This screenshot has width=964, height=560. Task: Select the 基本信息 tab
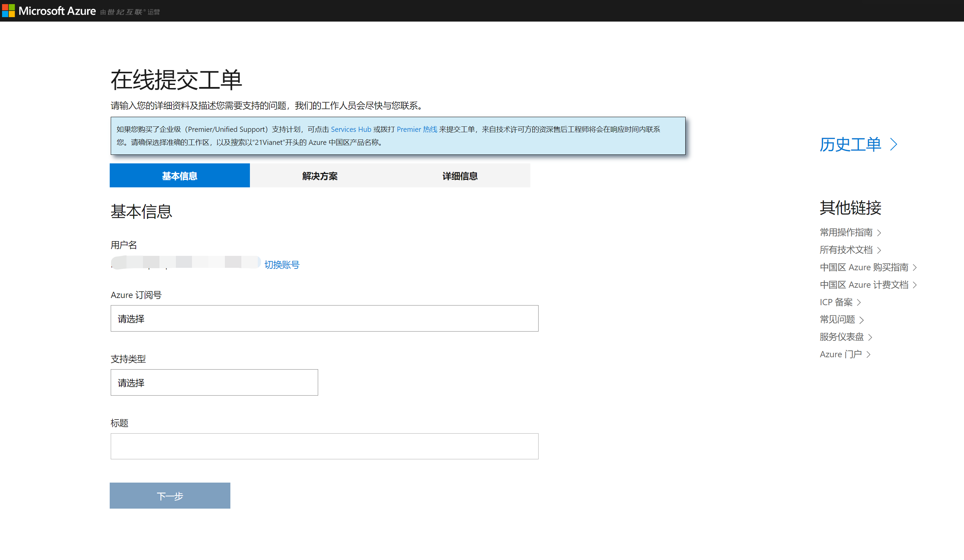tap(179, 176)
